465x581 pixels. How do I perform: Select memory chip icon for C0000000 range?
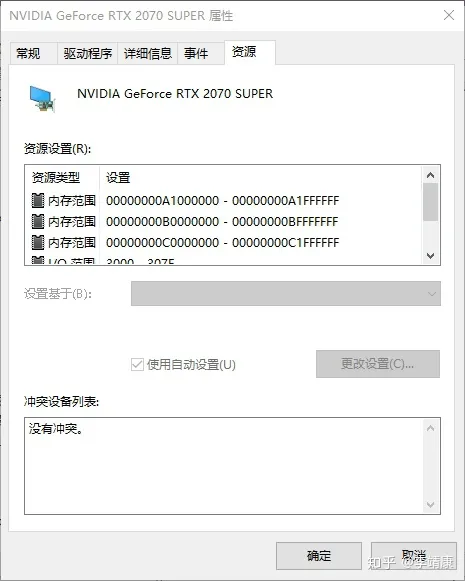pyautogui.click(x=38, y=243)
